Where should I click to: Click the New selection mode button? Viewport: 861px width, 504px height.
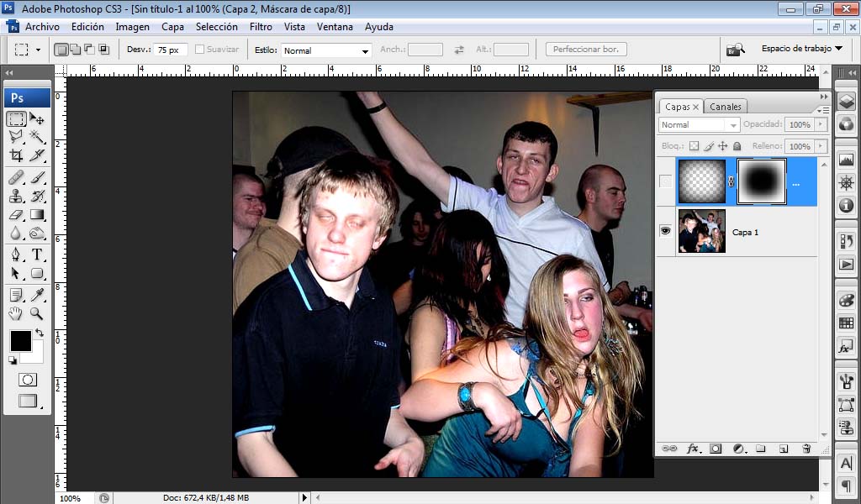click(x=61, y=50)
